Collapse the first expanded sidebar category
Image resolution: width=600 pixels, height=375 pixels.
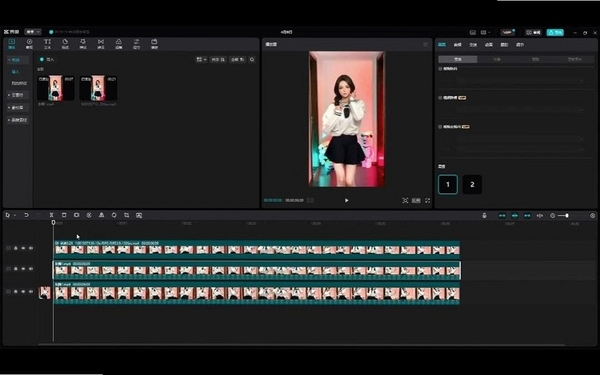(18, 60)
